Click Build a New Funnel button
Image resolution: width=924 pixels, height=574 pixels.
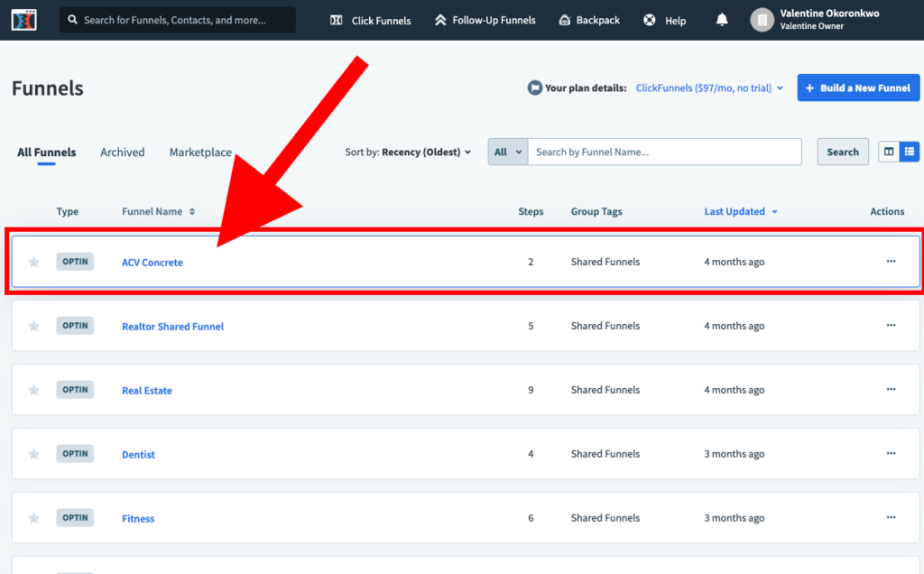(858, 88)
